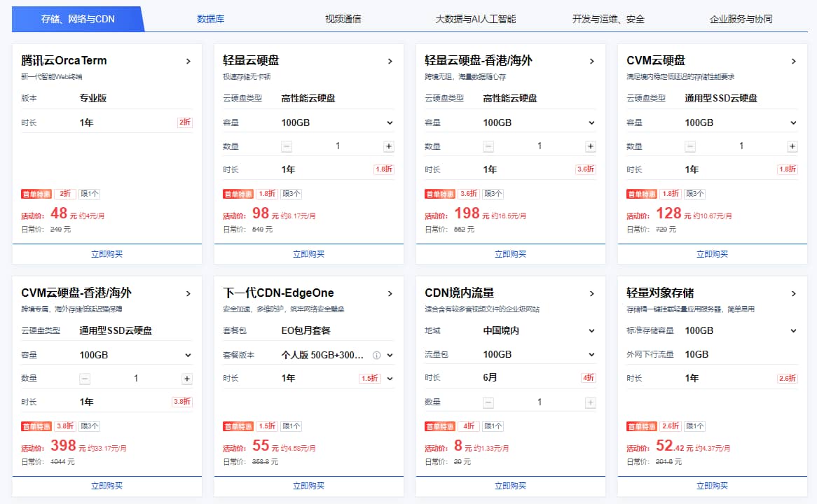The height and width of the screenshot is (504, 817).
Task: Open the 大数据与AI人工智能 tab
Action: tap(475, 20)
